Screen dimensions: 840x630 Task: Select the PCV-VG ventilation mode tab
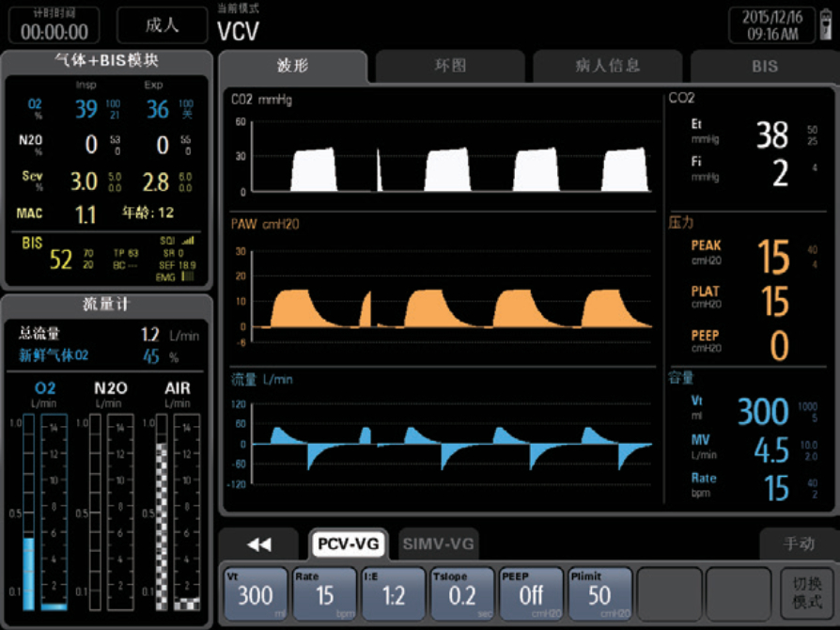(347, 543)
